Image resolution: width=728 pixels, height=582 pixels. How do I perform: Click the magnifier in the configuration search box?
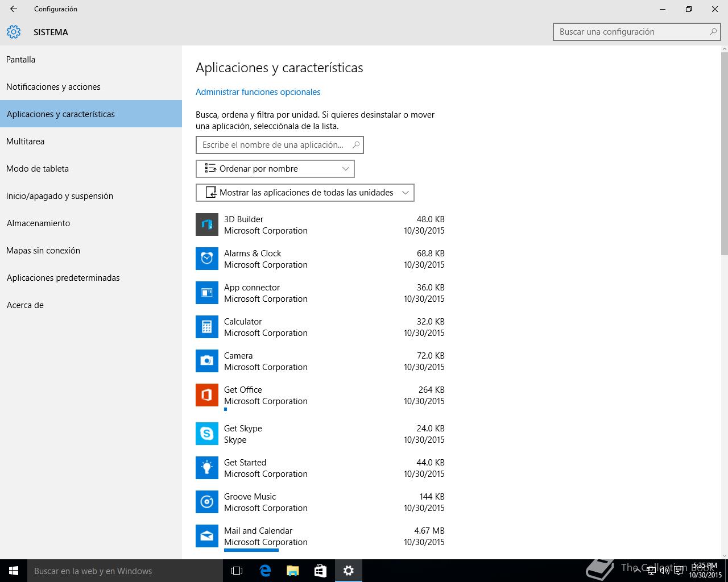tap(713, 32)
